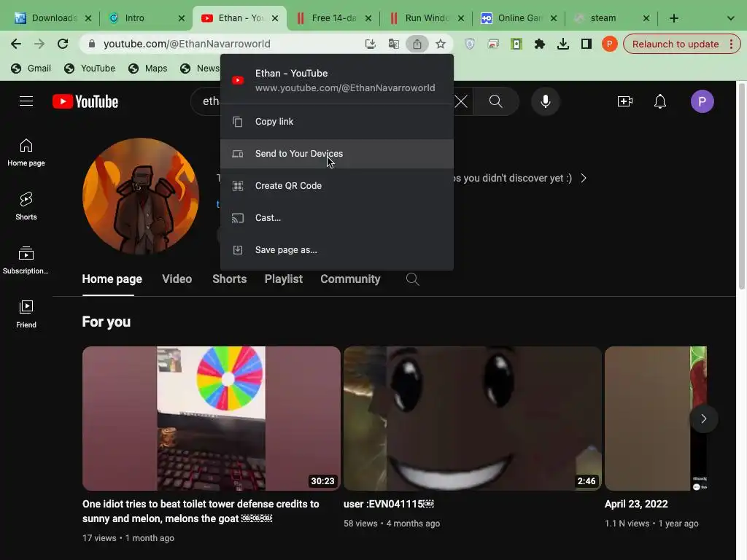
Task: Open new browser tab
Action: click(x=673, y=18)
